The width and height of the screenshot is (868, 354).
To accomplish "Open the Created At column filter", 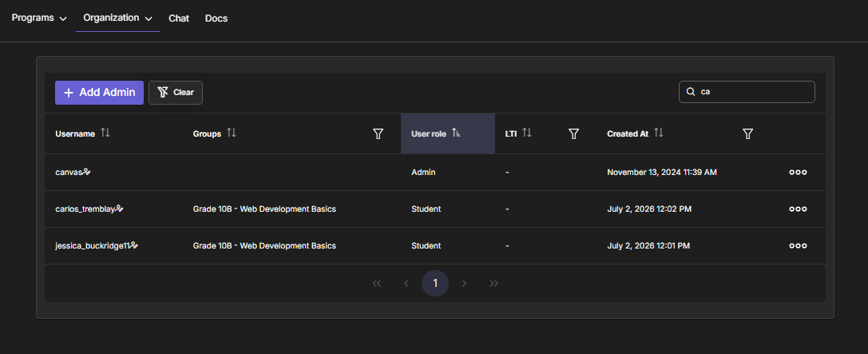I will coord(747,133).
